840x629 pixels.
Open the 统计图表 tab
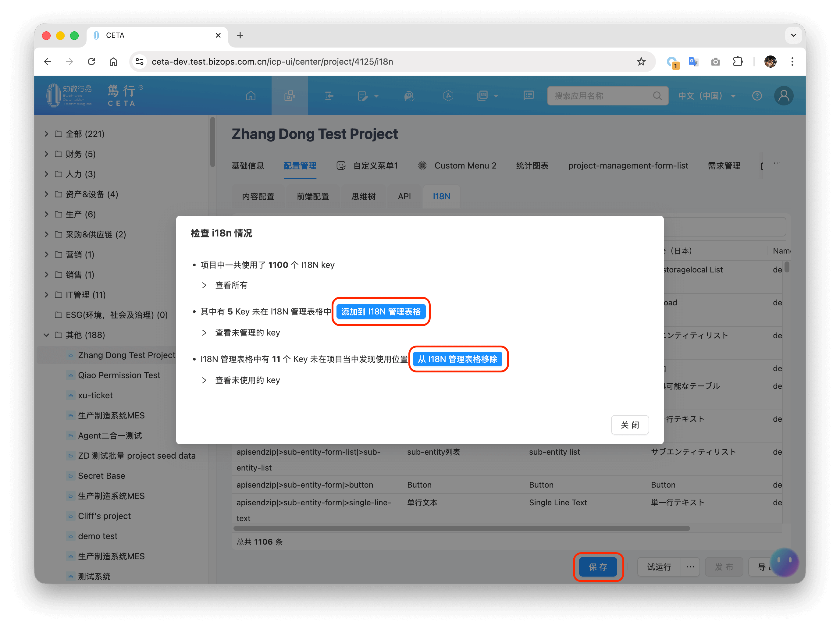[532, 165]
